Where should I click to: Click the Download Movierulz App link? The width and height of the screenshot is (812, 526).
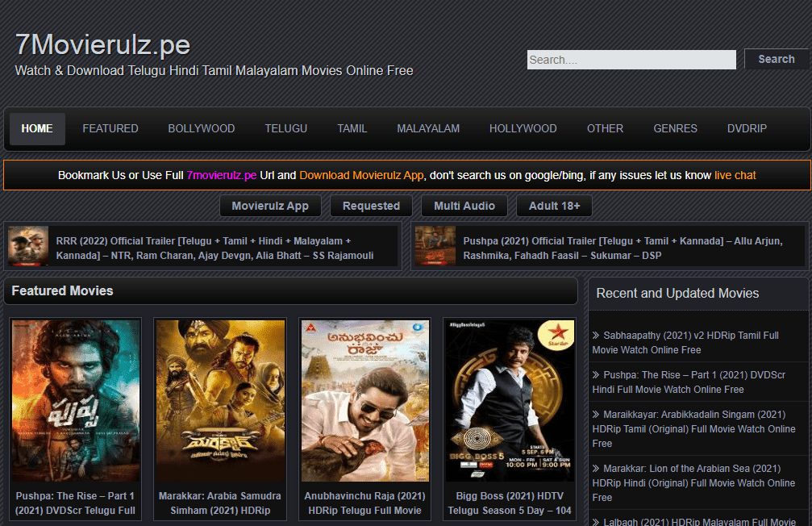pos(361,175)
